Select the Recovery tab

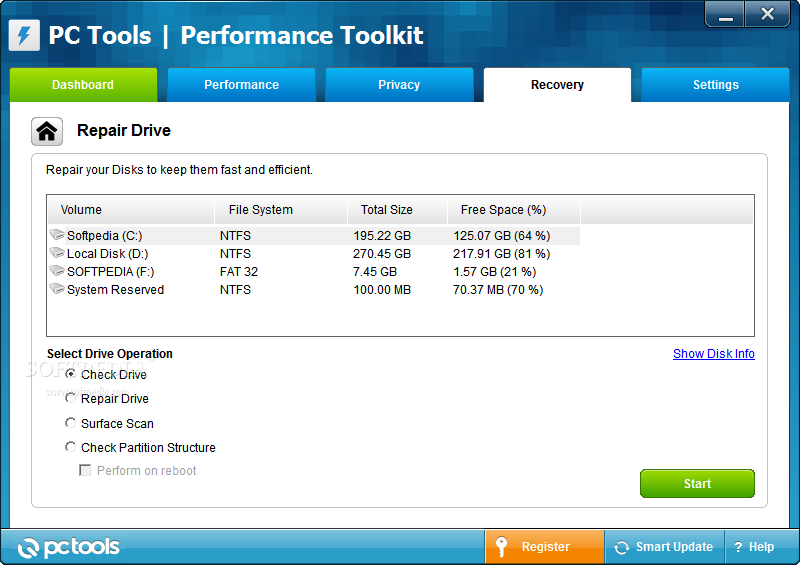tap(557, 85)
